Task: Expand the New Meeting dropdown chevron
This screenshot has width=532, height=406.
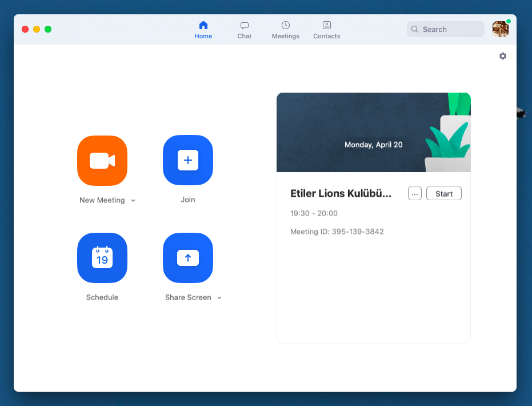Action: [133, 201]
